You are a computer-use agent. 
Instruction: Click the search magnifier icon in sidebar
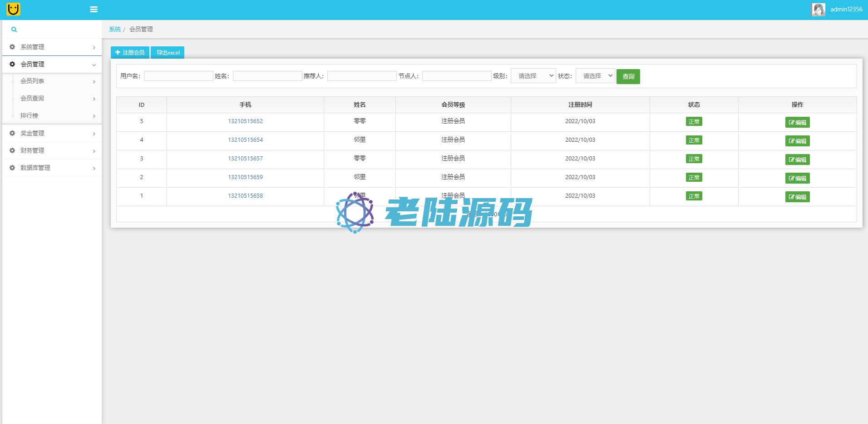pyautogui.click(x=14, y=30)
